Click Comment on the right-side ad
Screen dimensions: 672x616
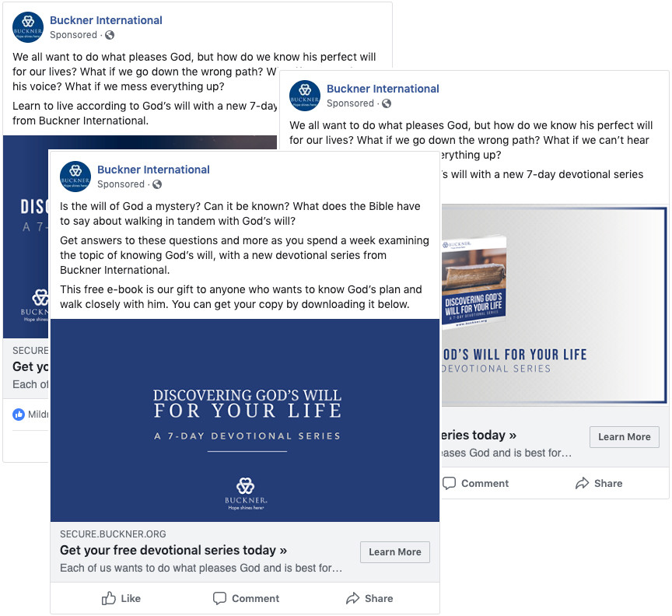pyautogui.click(x=475, y=483)
